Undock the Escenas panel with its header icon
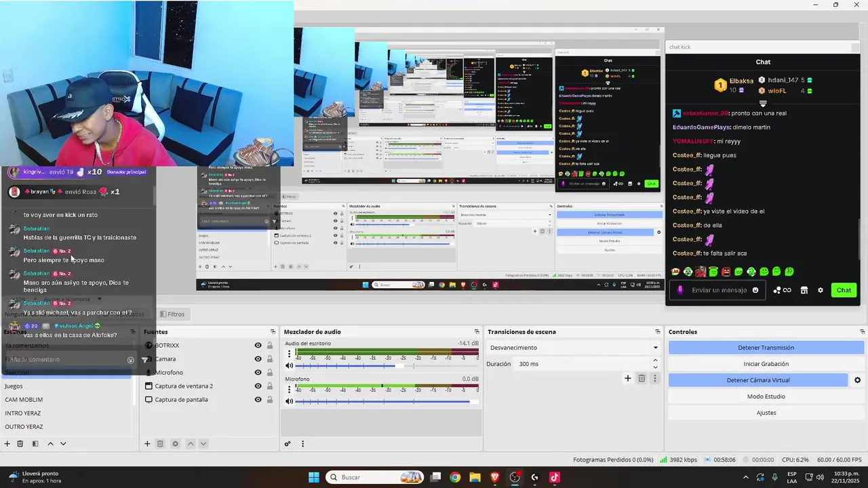Screen dimensions: 868x488 point(134,332)
